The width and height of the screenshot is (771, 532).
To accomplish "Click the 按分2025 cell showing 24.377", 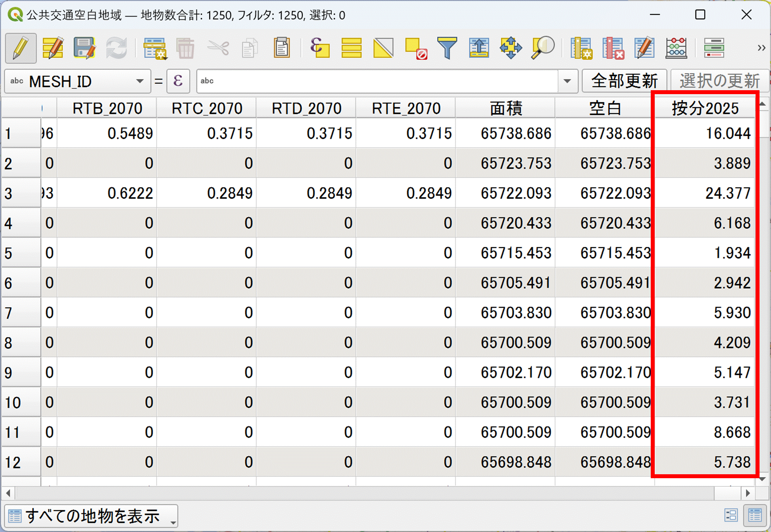I will pos(705,193).
